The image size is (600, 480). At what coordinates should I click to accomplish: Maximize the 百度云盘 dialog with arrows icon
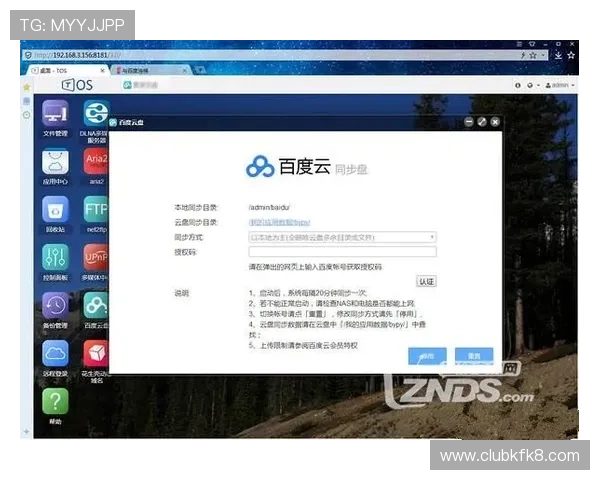coord(482,122)
